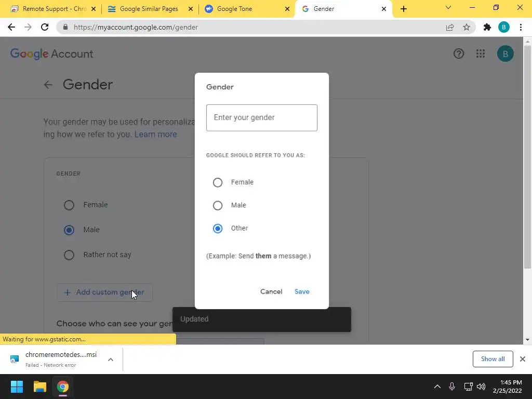The image size is (532, 399).
Task: Share this page icon in address bar
Action: tap(450, 27)
